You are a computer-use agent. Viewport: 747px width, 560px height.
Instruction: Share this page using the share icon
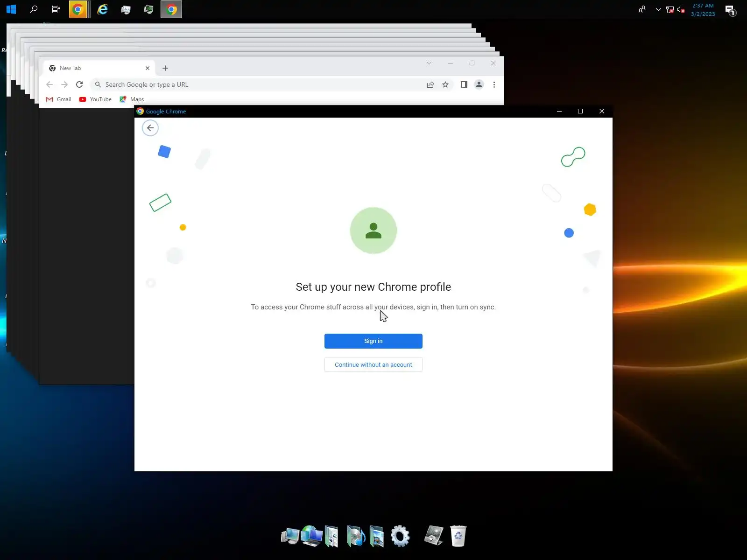430,84
